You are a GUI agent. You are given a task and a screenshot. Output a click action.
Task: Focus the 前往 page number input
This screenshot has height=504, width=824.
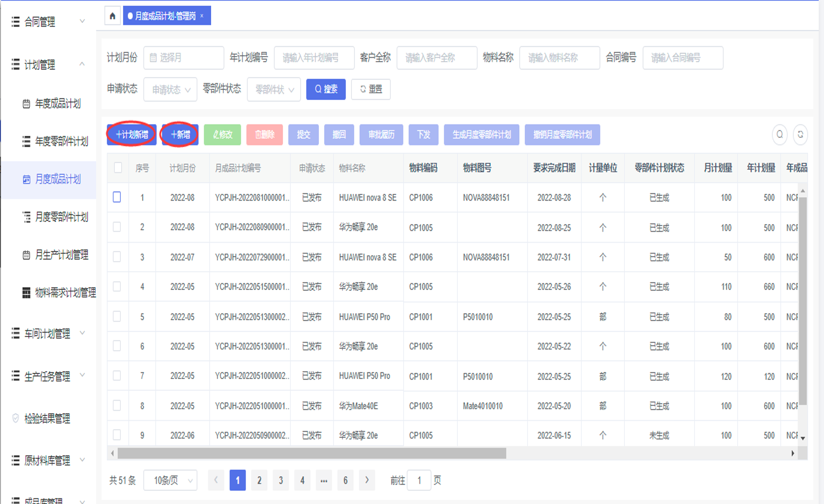(419, 480)
